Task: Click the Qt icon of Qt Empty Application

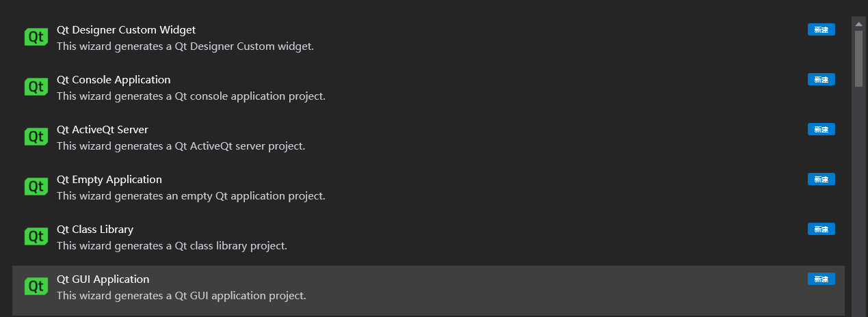Action: 36,187
